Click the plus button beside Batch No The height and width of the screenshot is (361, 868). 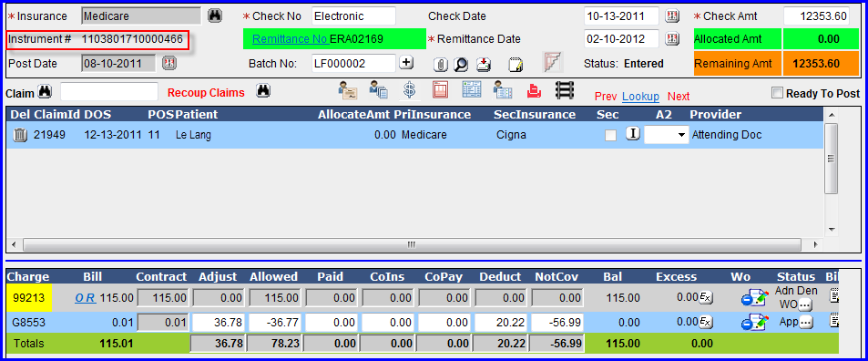click(x=406, y=63)
